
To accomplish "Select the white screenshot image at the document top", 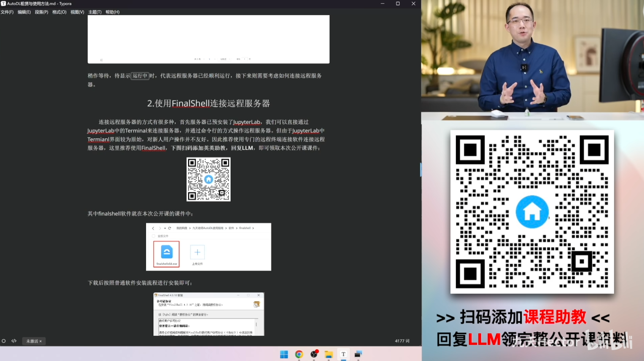I will pyautogui.click(x=209, y=39).
